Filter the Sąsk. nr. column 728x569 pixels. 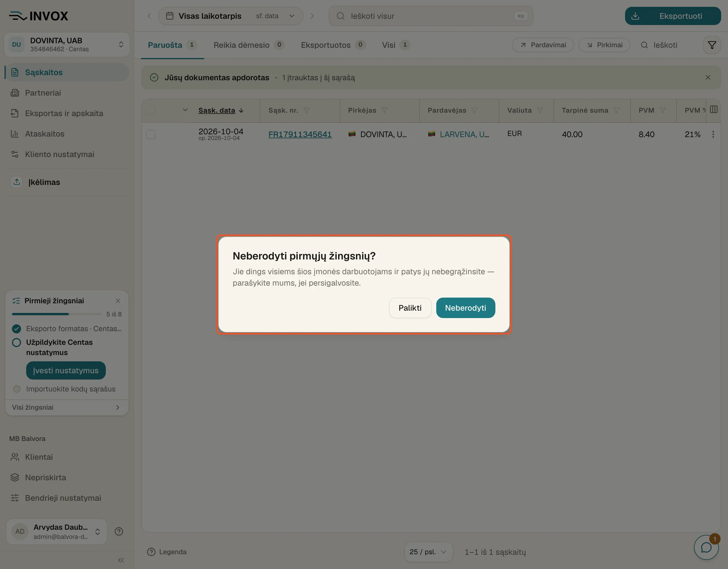307,110
